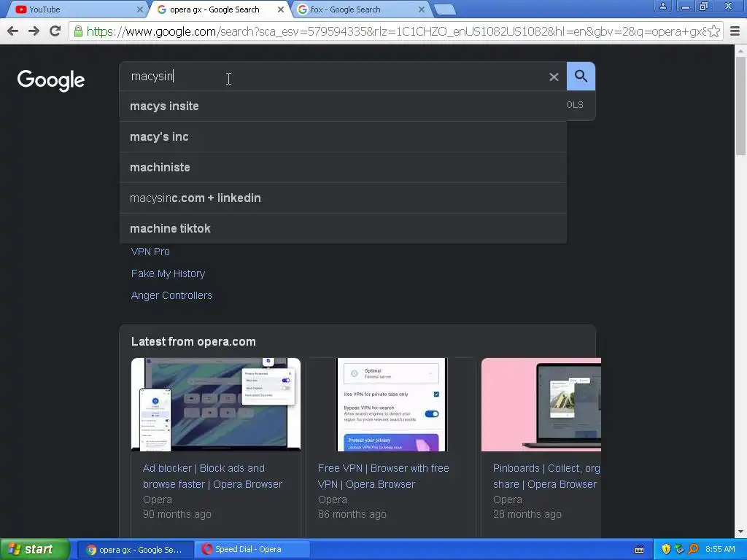The height and width of the screenshot is (560, 747).
Task: Click the green arrows tray icon
Action: coord(680,550)
